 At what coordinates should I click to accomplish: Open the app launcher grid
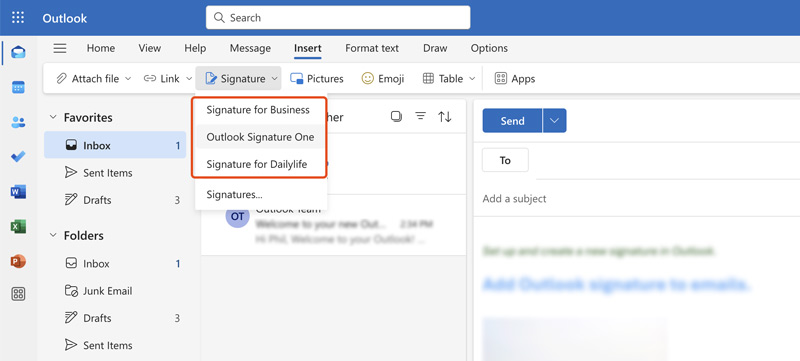click(18, 18)
